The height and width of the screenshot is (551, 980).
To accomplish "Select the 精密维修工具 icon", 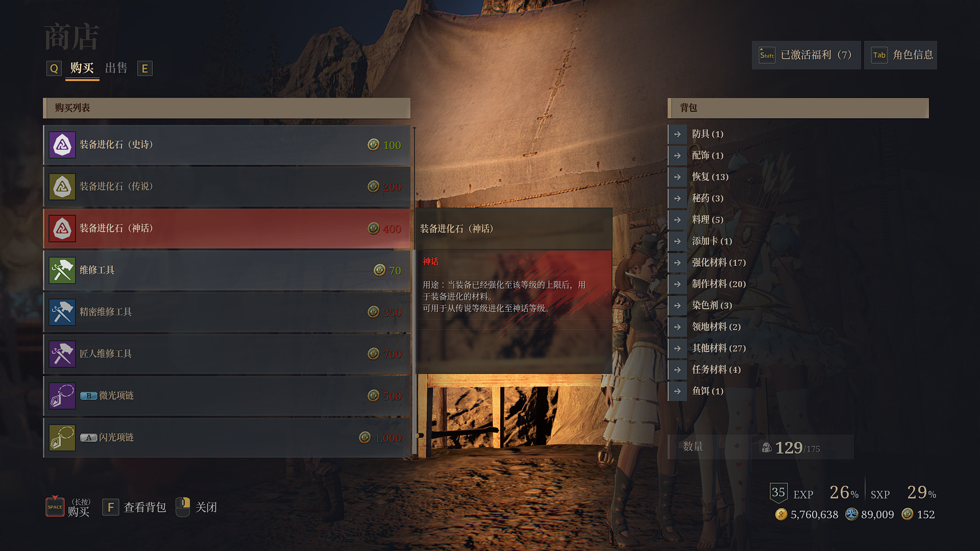I will pyautogui.click(x=62, y=312).
